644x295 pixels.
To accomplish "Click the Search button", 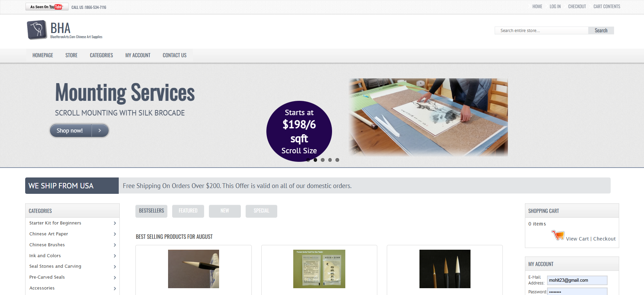I will coord(601,30).
